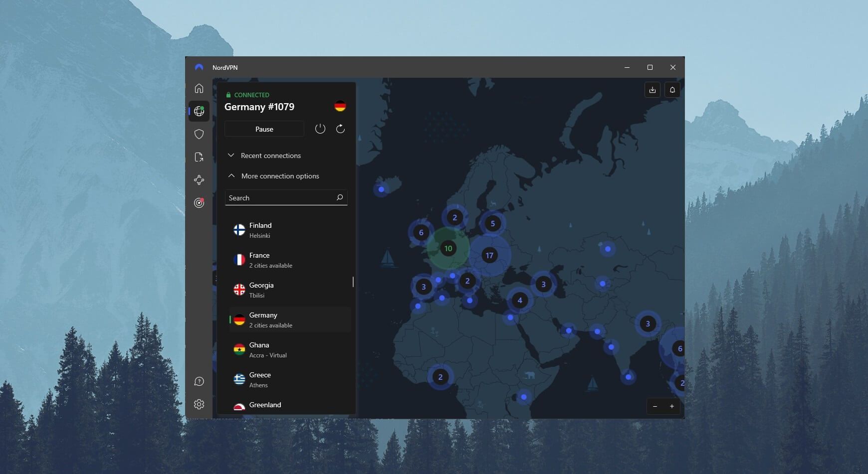Click the 17 server cluster on map
Viewport: 868px width, 474px height.
489,255
